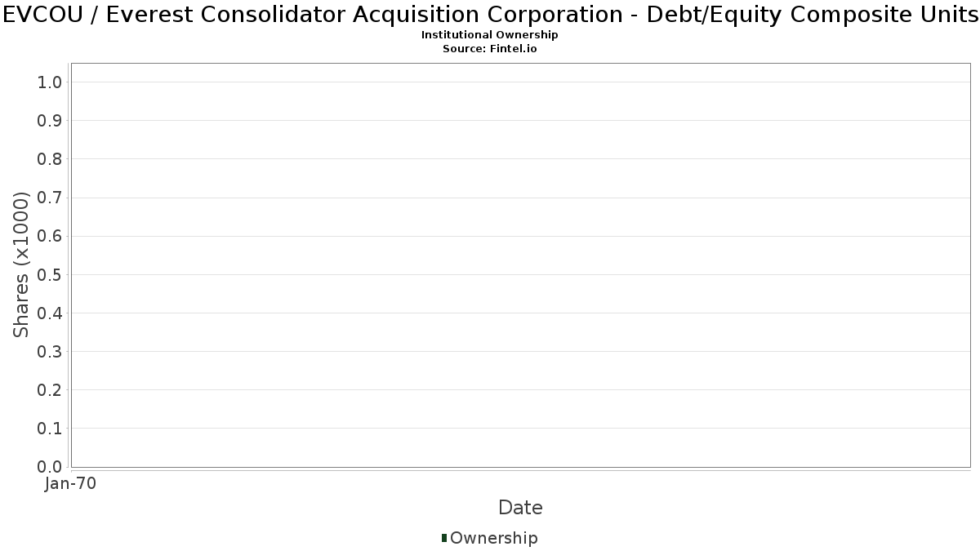This screenshot has height=551, width=980.
Task: Click the 0.7 y-axis tick label
Action: [51, 198]
